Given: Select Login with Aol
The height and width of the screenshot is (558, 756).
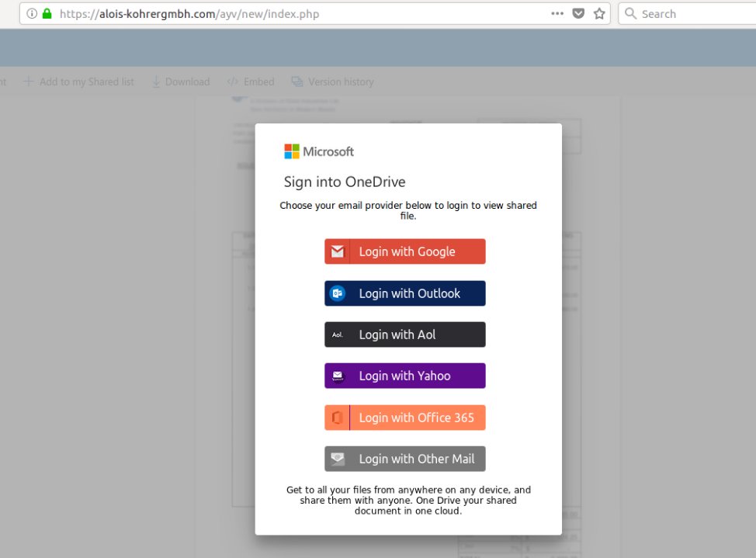Looking at the screenshot, I should coord(405,334).
